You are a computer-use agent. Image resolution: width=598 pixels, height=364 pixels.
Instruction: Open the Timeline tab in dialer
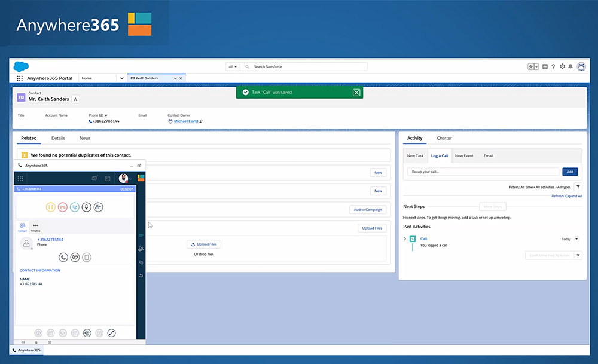click(35, 227)
